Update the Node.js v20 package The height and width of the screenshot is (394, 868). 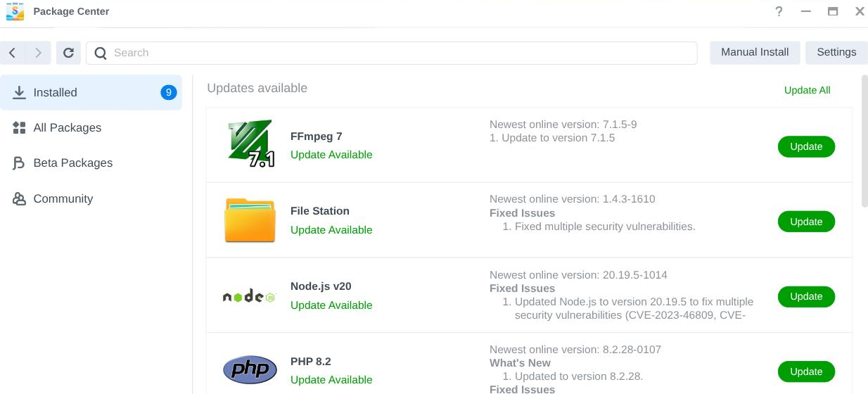click(x=806, y=296)
